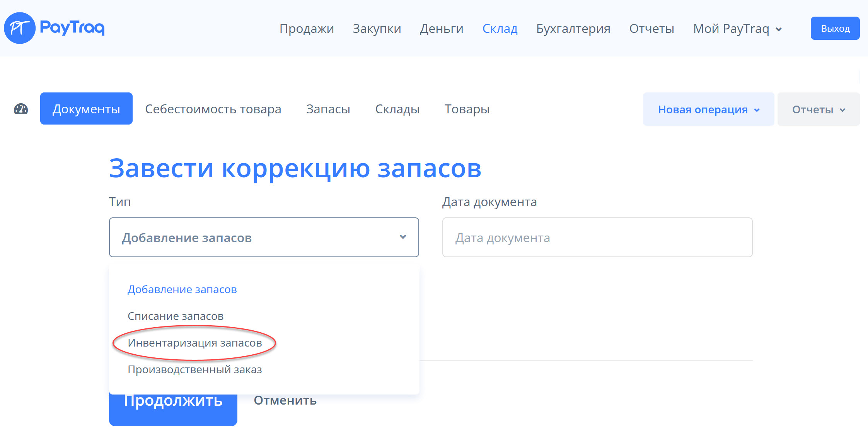Click the Тип select field chevron
Screen dimensions: 868x439
[x=402, y=237]
